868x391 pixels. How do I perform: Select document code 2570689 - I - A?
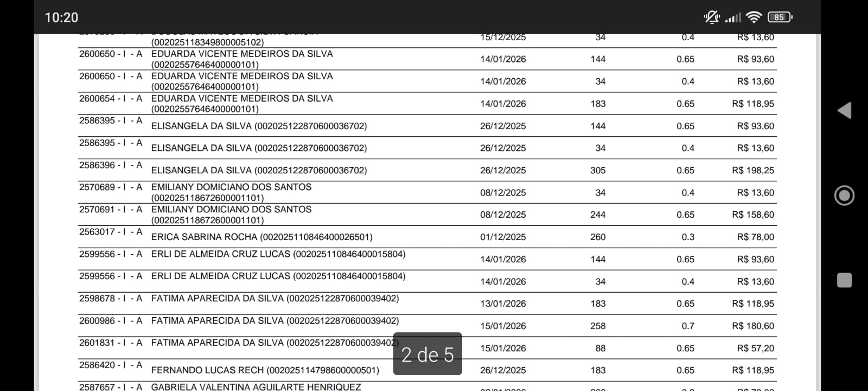(111, 187)
